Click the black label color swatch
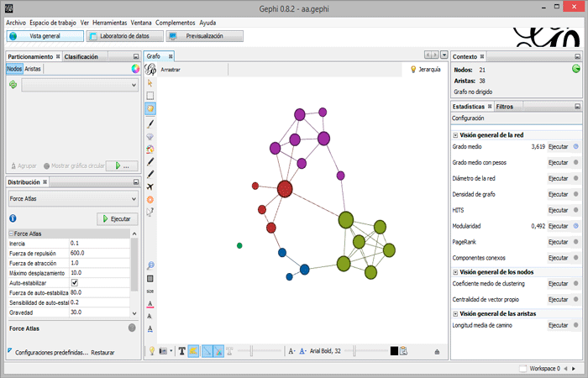 [394, 351]
